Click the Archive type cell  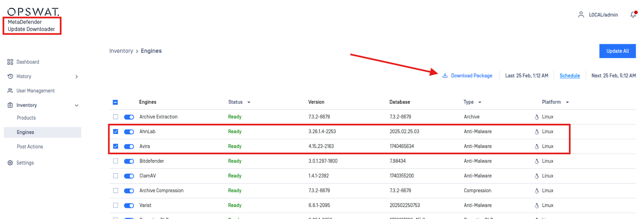coord(472,117)
